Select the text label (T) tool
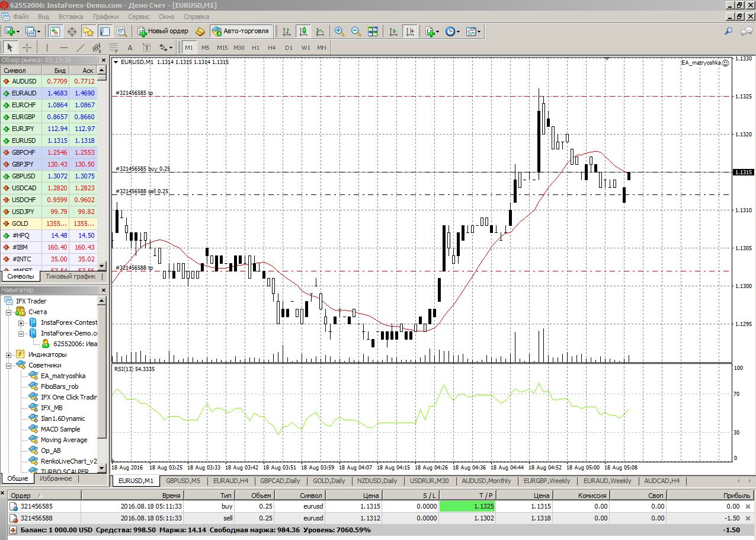 pyautogui.click(x=147, y=47)
